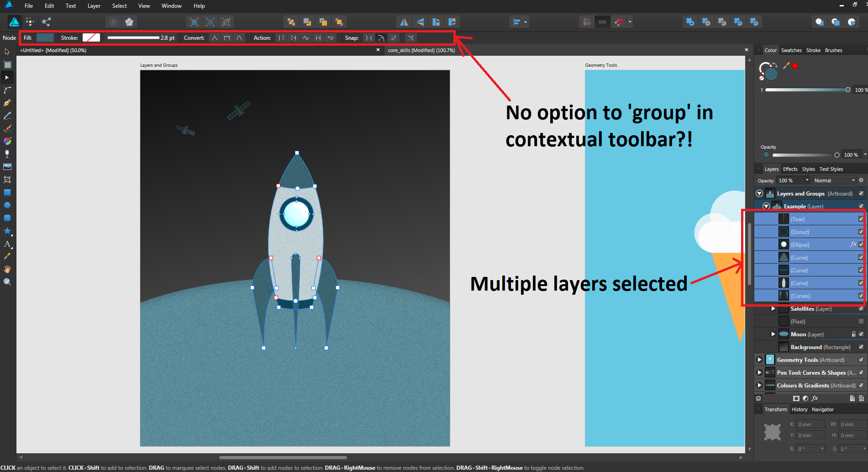The image size is (868, 472).
Task: Click the Layers panel opacity field
Action: 794,180
